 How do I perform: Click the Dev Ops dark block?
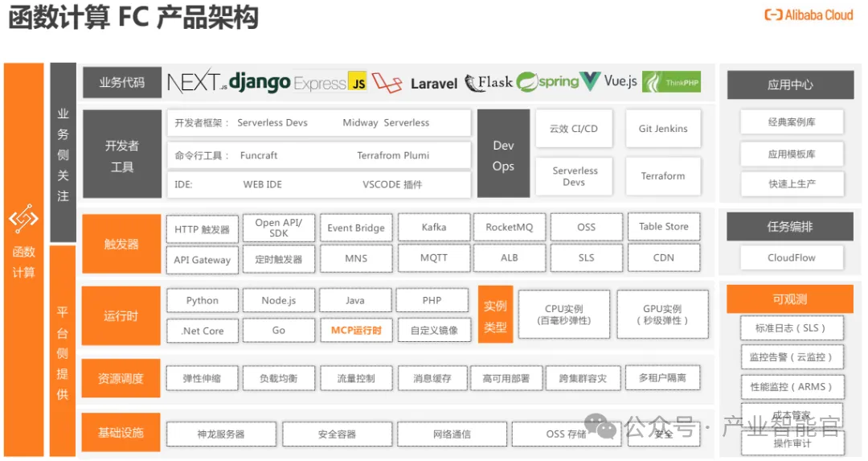pyautogui.click(x=503, y=154)
